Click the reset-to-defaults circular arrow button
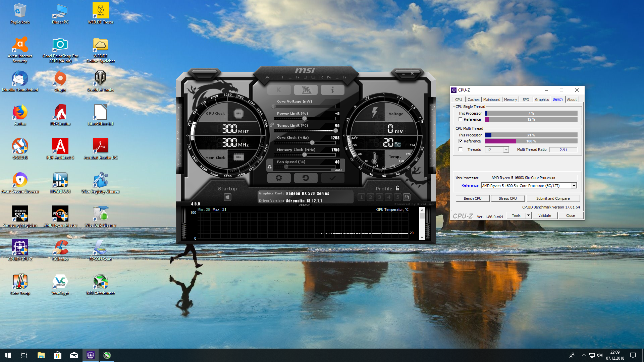This screenshot has height=362, width=644. click(x=306, y=178)
